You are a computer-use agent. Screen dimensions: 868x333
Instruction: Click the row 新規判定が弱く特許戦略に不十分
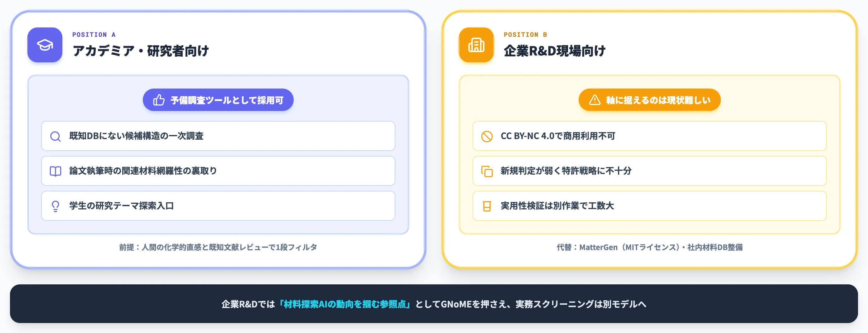(649, 171)
